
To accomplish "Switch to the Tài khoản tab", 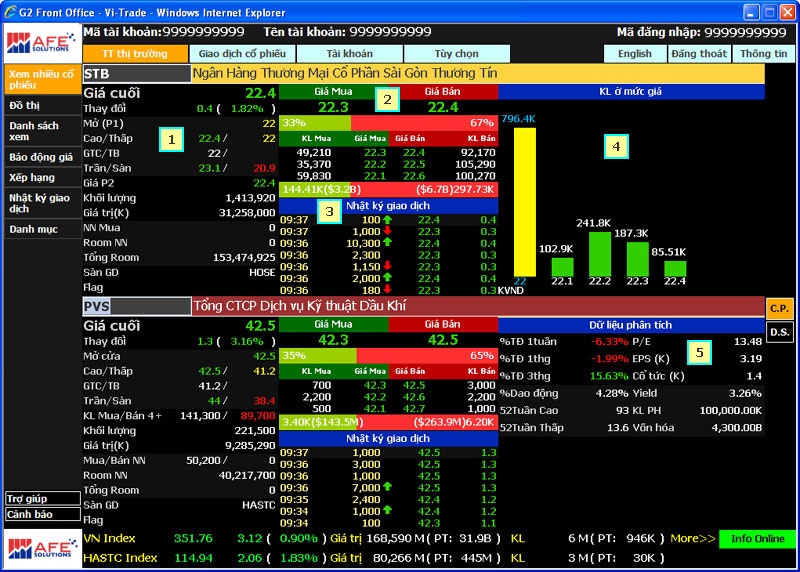I will pos(349,54).
